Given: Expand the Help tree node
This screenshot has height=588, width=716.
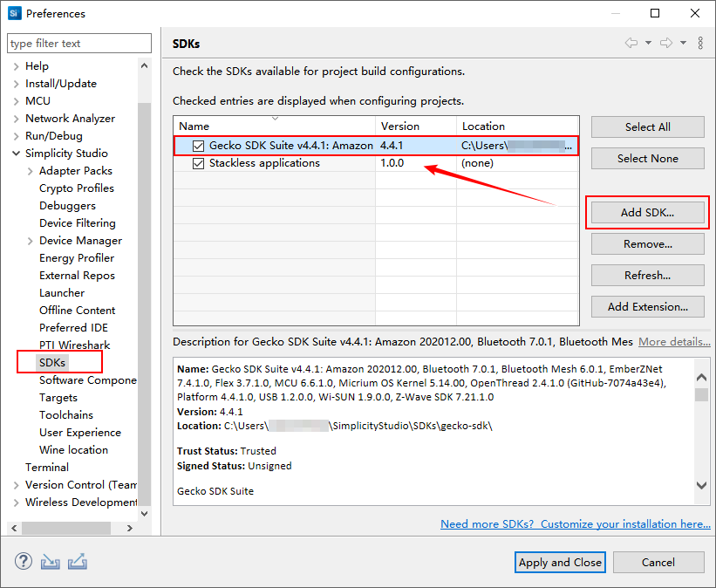Looking at the screenshot, I should tap(17, 66).
